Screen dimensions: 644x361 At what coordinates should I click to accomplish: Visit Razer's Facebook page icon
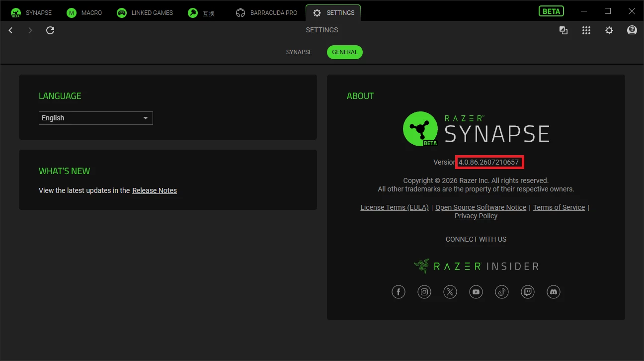[x=399, y=292]
